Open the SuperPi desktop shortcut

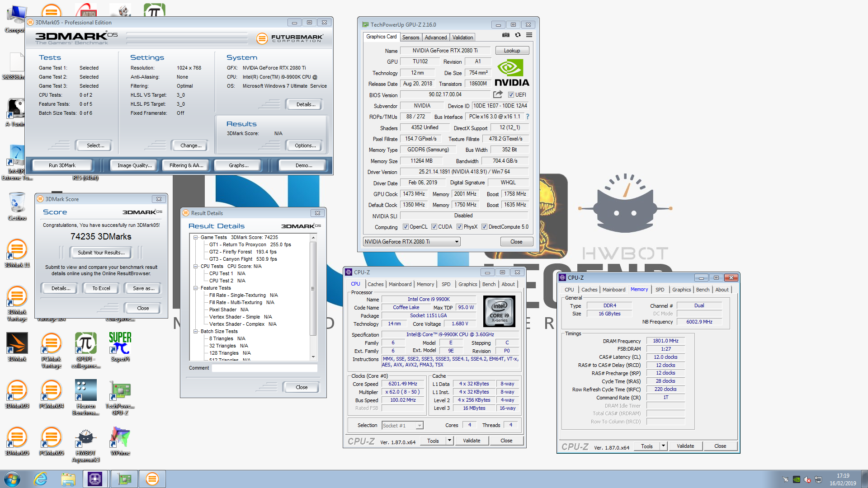click(x=120, y=347)
